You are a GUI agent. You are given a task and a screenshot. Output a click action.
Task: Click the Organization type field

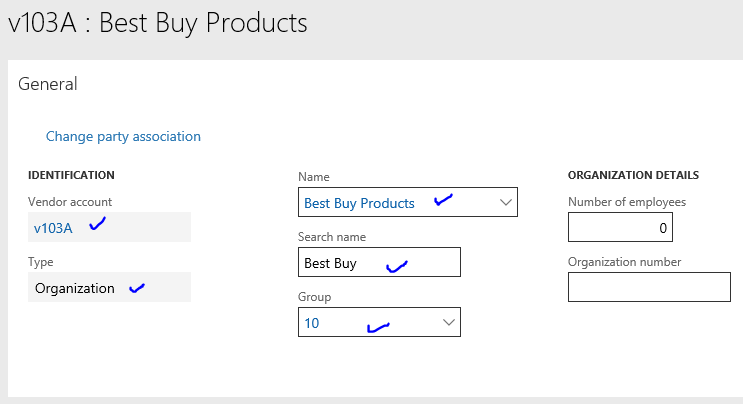pyautogui.click(x=109, y=287)
